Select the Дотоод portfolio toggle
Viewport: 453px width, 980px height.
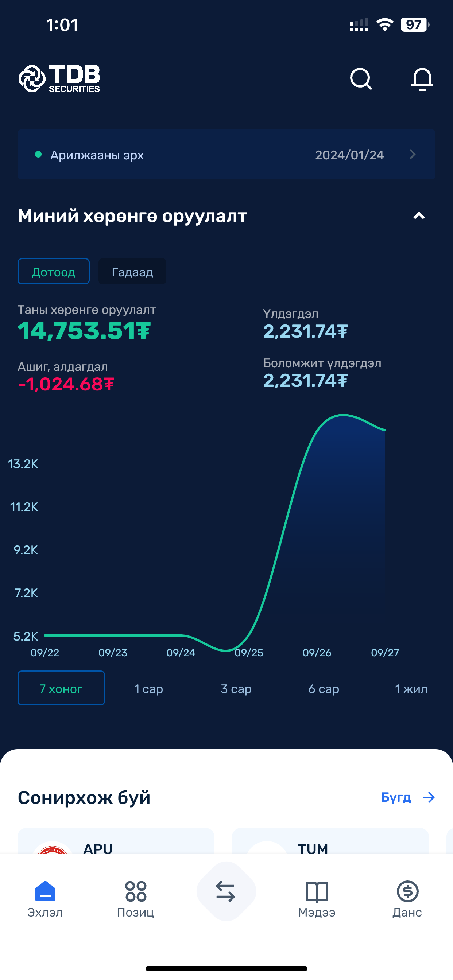[54, 271]
